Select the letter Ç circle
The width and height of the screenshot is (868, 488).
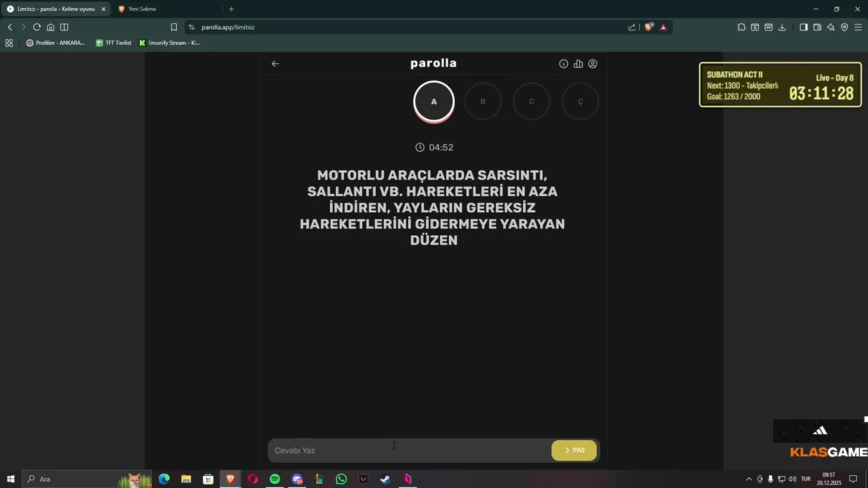click(x=580, y=102)
